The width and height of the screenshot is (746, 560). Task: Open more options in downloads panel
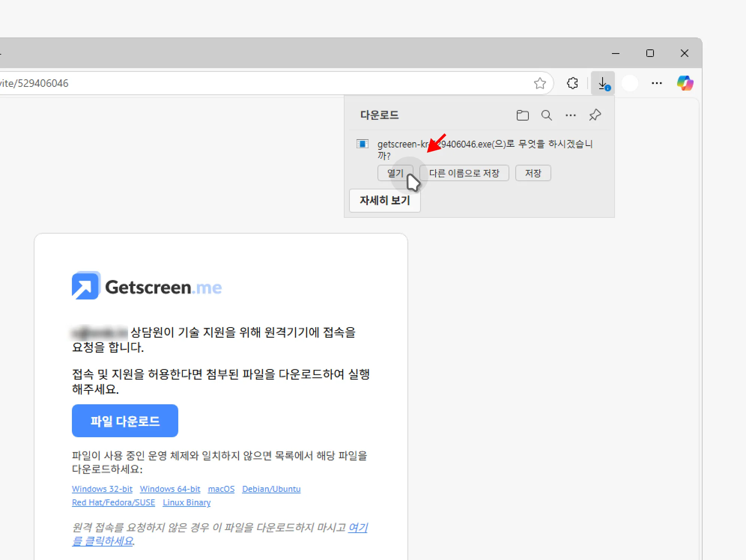(570, 115)
